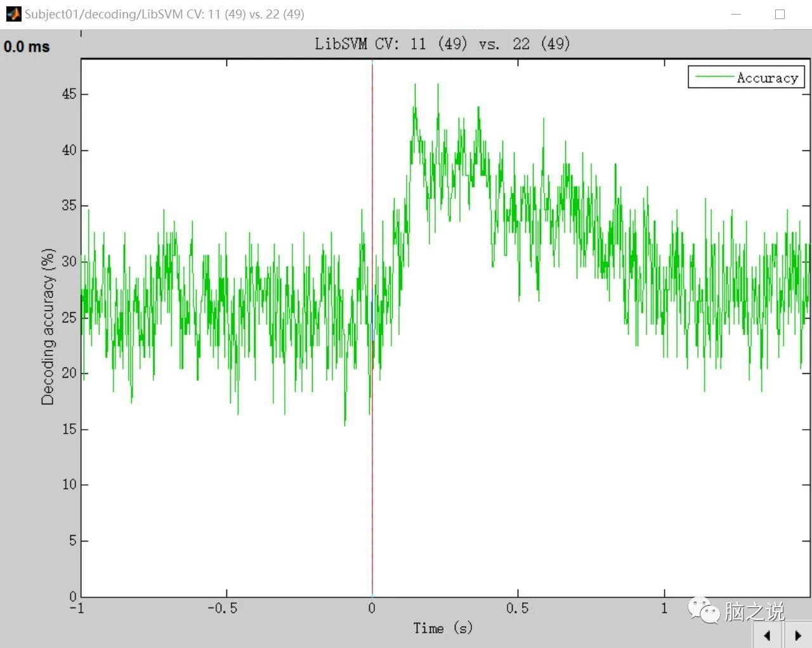The height and width of the screenshot is (648, 812).
Task: Minimize the Subject01 decoding figure window
Action: 737,14
